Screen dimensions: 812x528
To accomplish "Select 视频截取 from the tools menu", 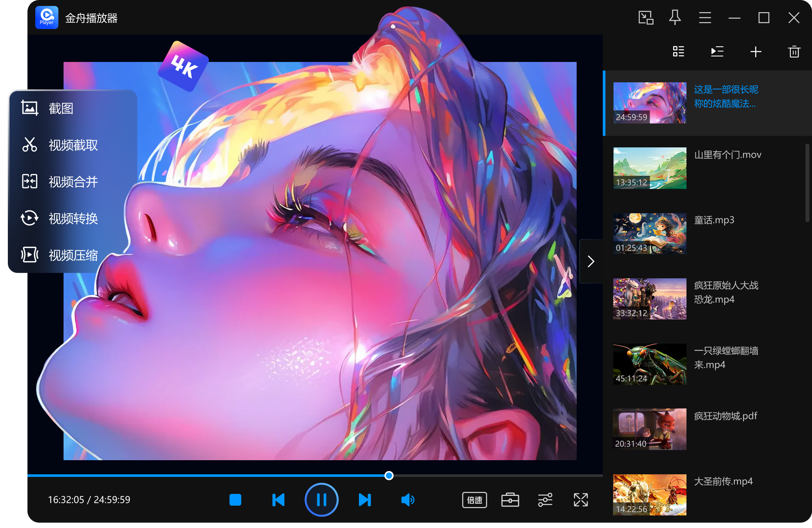I will pos(73,145).
